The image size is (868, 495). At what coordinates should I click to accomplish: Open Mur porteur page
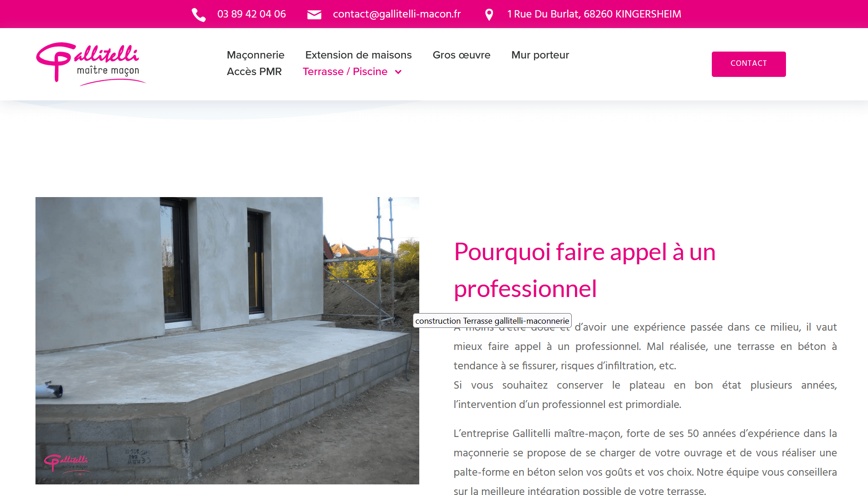coord(540,55)
